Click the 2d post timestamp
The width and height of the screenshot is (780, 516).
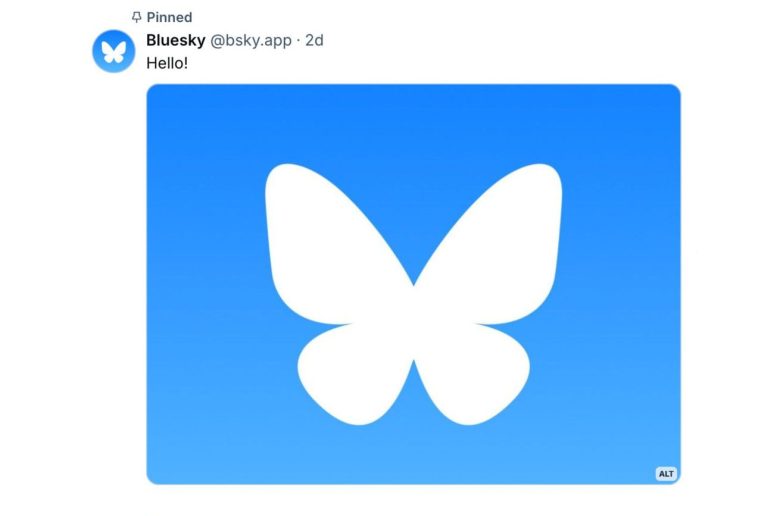pos(314,40)
